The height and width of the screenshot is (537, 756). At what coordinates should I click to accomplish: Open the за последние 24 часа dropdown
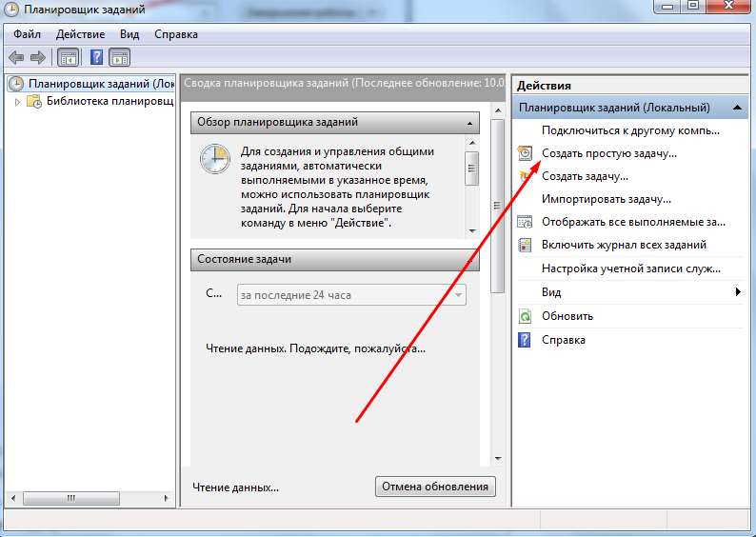pyautogui.click(x=459, y=295)
